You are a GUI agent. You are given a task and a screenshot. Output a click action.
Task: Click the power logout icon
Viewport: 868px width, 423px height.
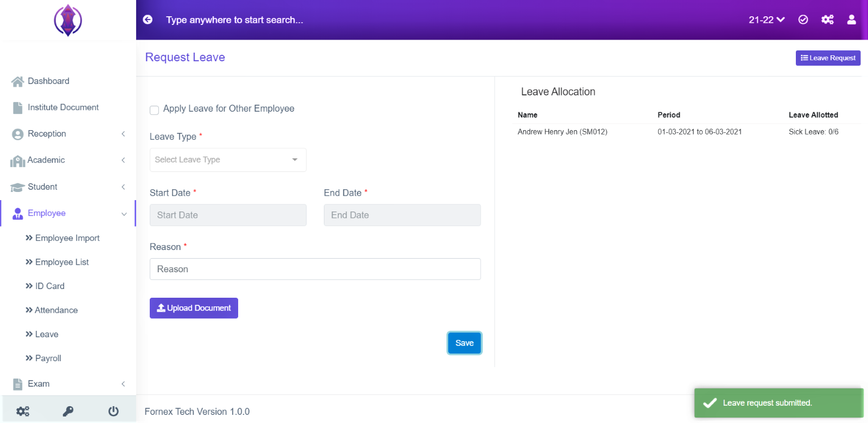coord(113,411)
